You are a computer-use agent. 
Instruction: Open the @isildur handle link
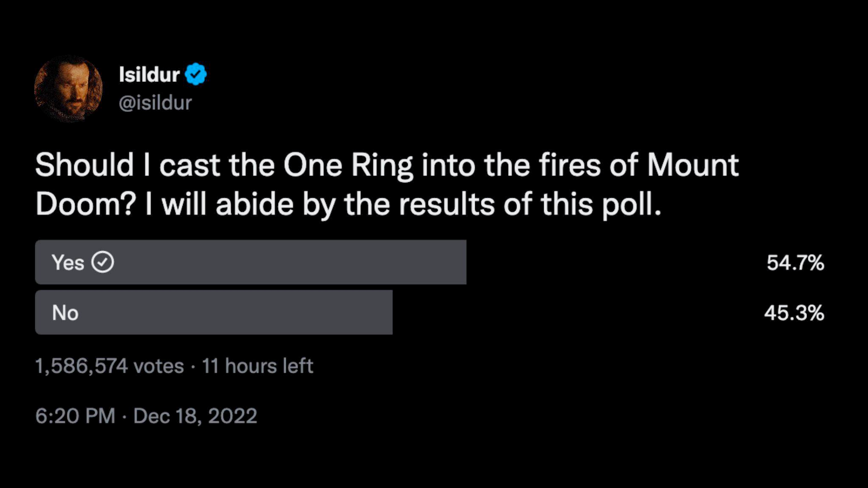point(155,103)
